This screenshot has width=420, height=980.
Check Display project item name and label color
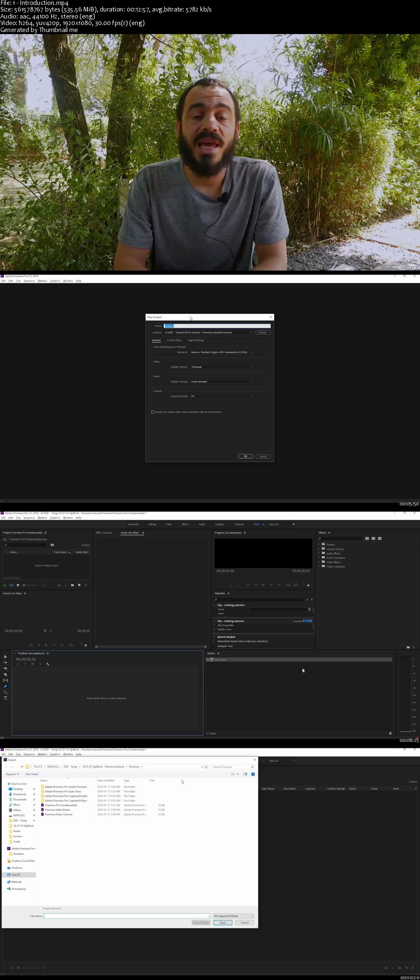pyautogui.click(x=153, y=412)
